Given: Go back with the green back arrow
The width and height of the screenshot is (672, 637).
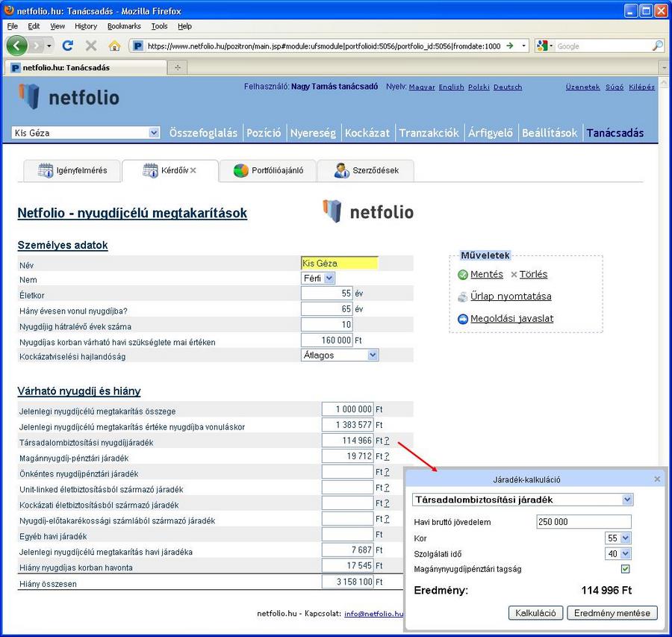Looking at the screenshot, I should point(16,46).
